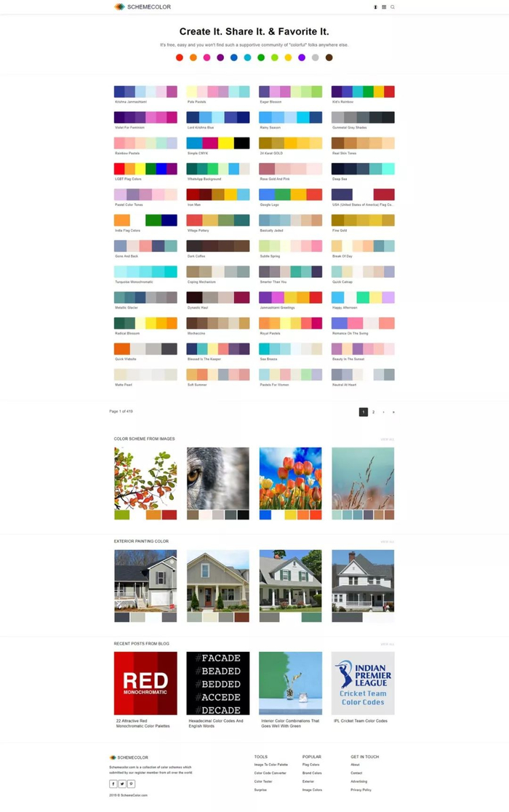Click the Schemecolor logo in header
The image size is (509, 812).
tap(143, 7)
